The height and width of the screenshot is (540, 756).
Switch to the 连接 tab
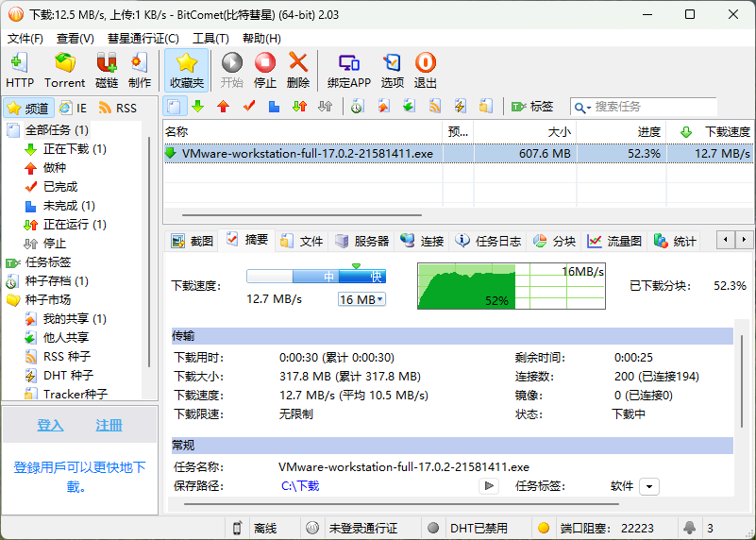coord(422,241)
